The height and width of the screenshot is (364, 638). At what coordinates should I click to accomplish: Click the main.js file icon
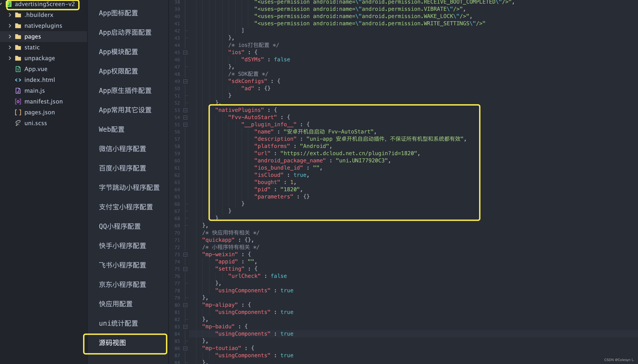tap(18, 90)
